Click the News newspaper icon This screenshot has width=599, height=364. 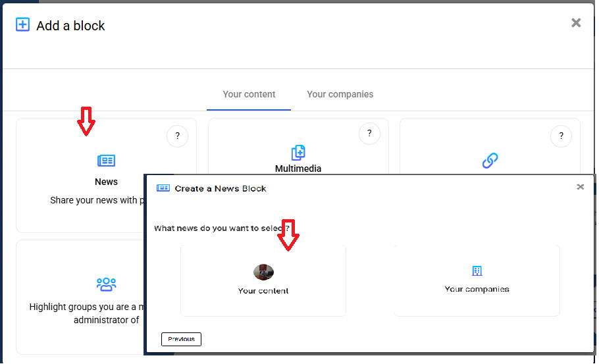click(x=106, y=161)
